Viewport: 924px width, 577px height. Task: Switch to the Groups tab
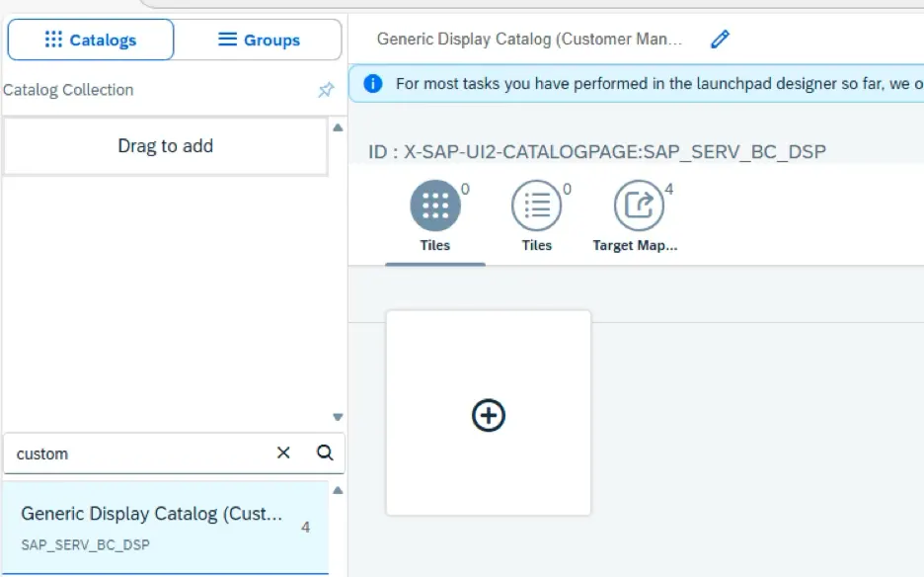259,41
